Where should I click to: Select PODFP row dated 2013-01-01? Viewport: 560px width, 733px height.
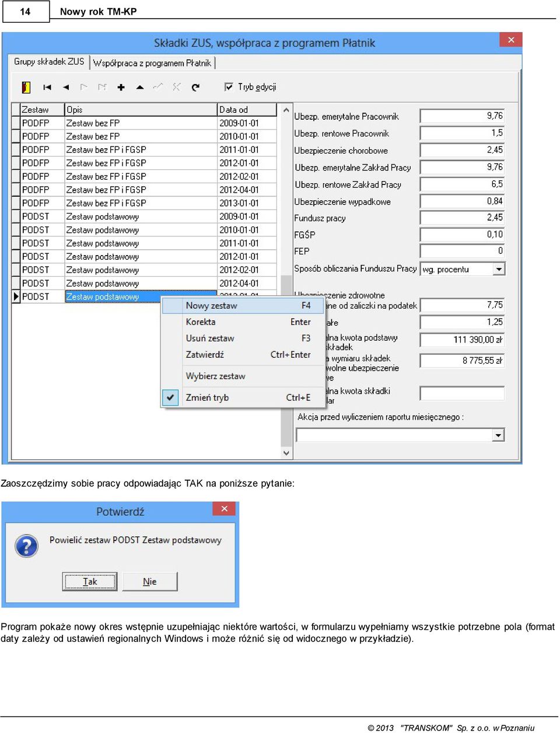click(x=144, y=203)
